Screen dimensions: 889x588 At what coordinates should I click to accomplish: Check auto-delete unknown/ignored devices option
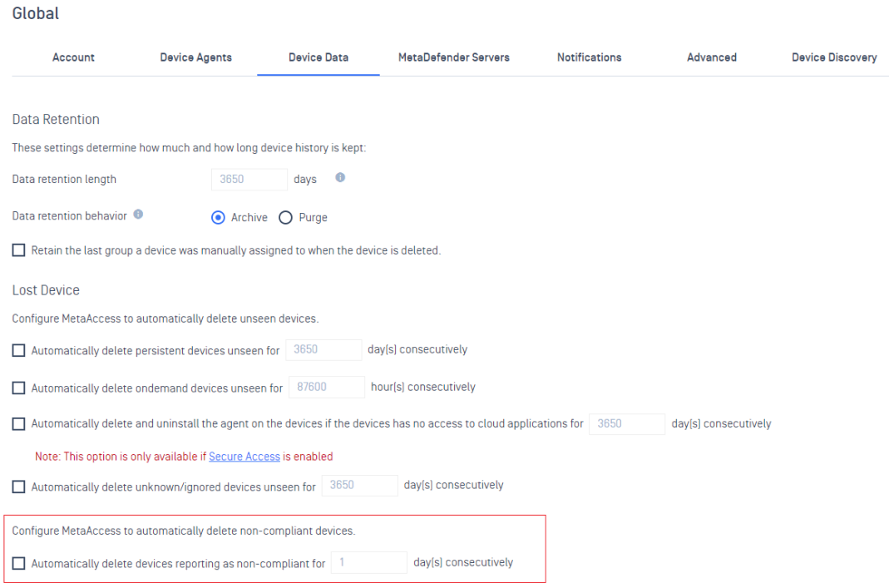18,487
